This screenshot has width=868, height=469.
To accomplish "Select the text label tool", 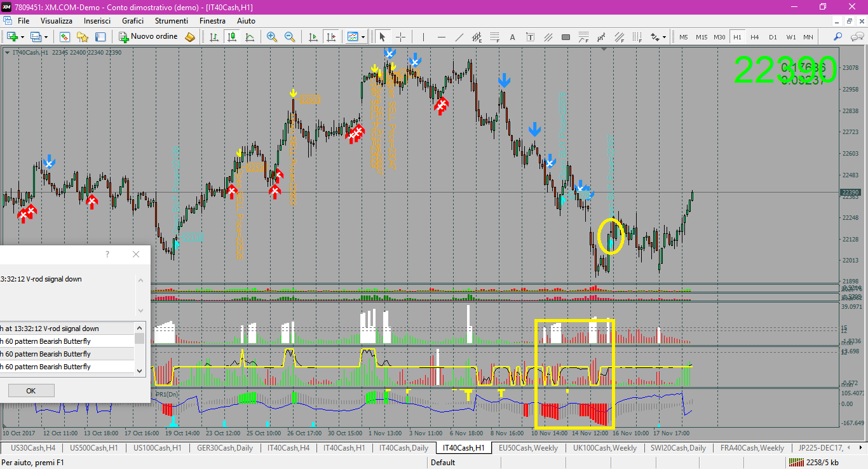I will (x=530, y=37).
